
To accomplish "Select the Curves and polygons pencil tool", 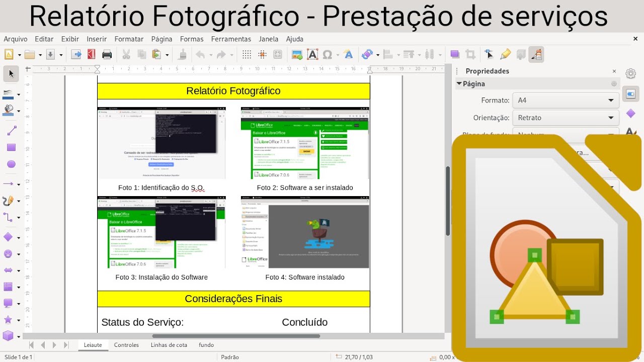I will (9, 201).
